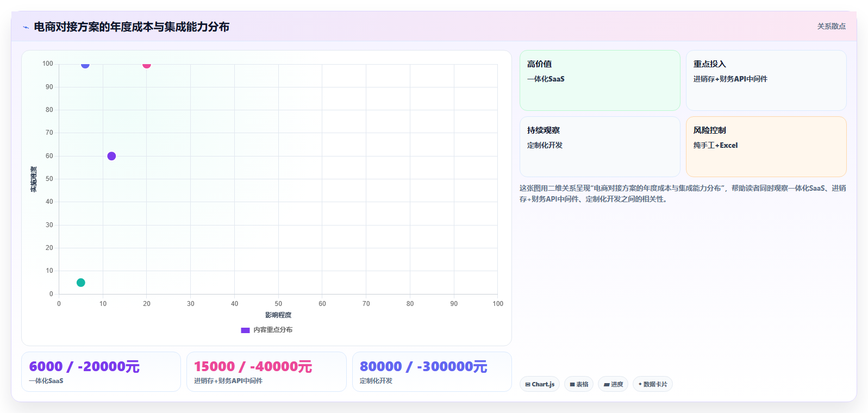Viewport: 868px width, 413px height.
Task: Click the 定制化开发 label under 80000 value
Action: click(x=376, y=381)
